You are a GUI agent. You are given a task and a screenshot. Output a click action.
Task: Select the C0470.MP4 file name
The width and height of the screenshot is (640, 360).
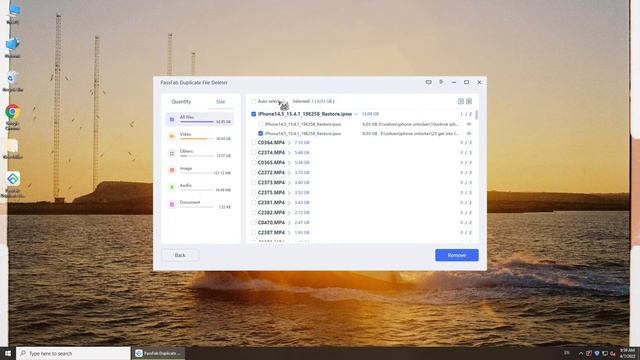click(x=271, y=222)
